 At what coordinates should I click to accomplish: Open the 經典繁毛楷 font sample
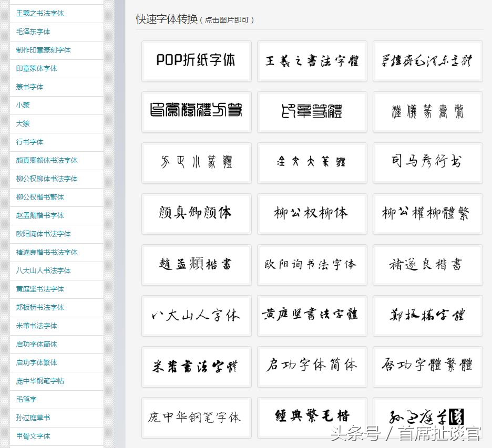tap(312, 418)
